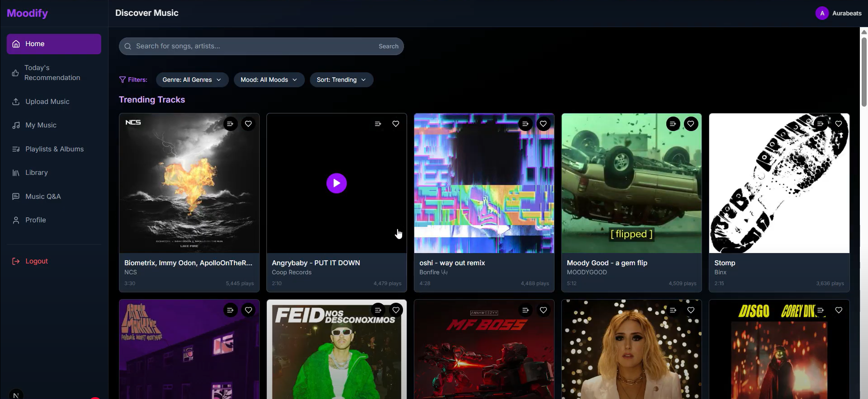Click artist name "Coop Records"

[x=292, y=272]
